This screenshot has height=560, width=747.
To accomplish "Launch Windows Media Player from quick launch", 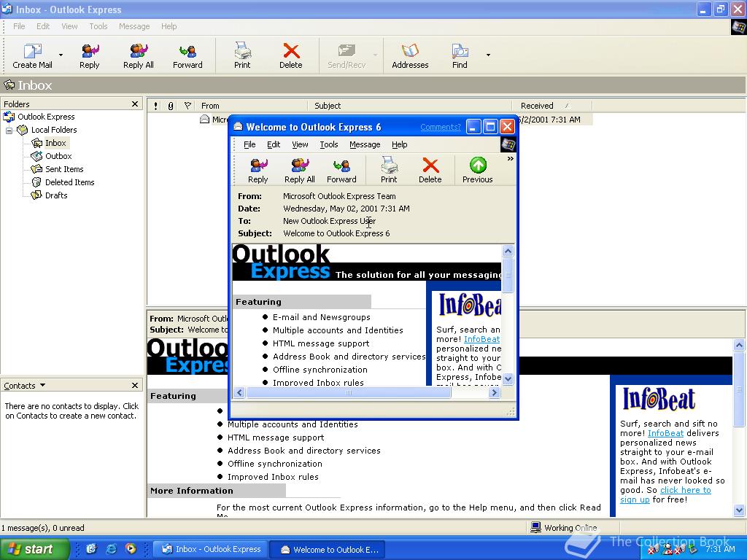I will pyautogui.click(x=131, y=549).
